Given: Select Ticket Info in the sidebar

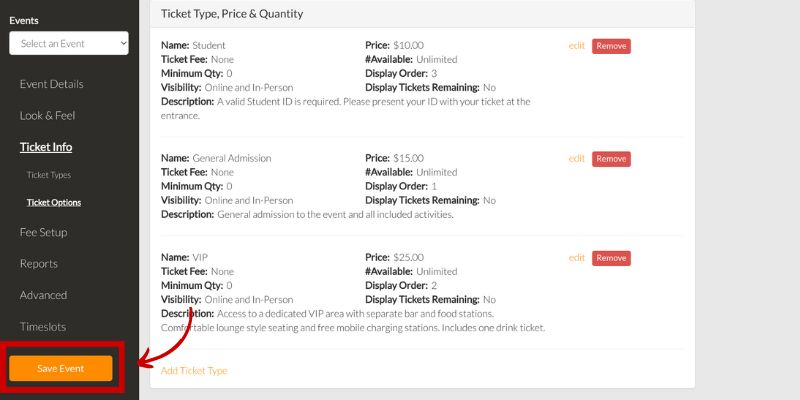Looking at the screenshot, I should pos(46,147).
